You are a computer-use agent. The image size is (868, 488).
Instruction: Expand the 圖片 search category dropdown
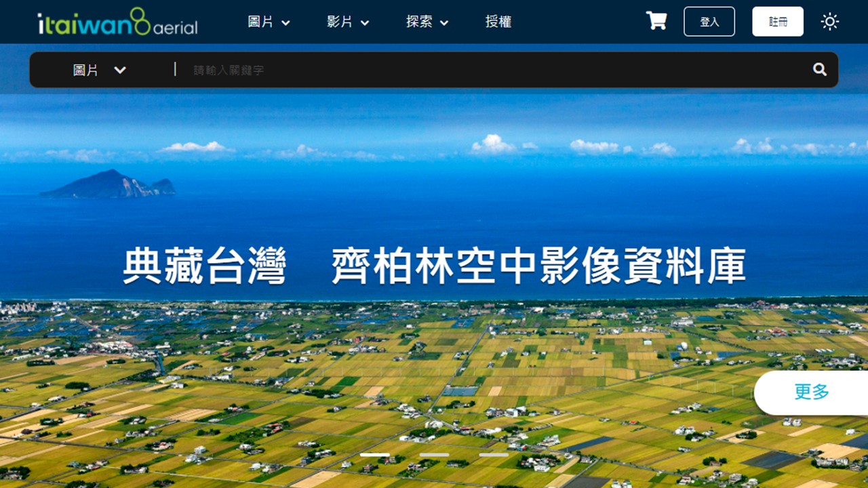(86, 70)
